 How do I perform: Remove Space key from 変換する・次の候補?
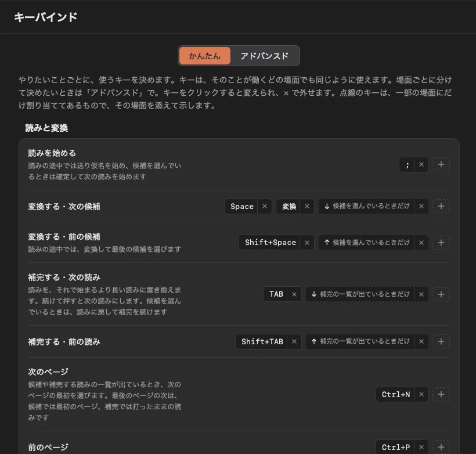[x=264, y=206]
